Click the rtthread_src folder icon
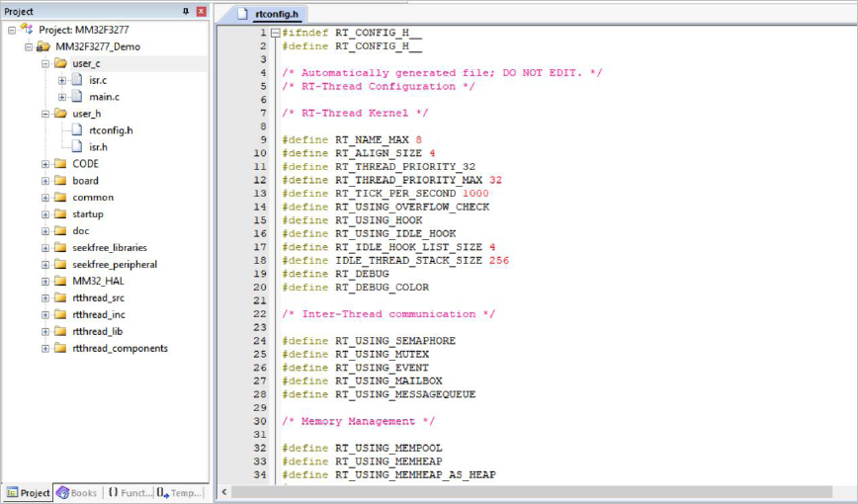 (x=60, y=297)
